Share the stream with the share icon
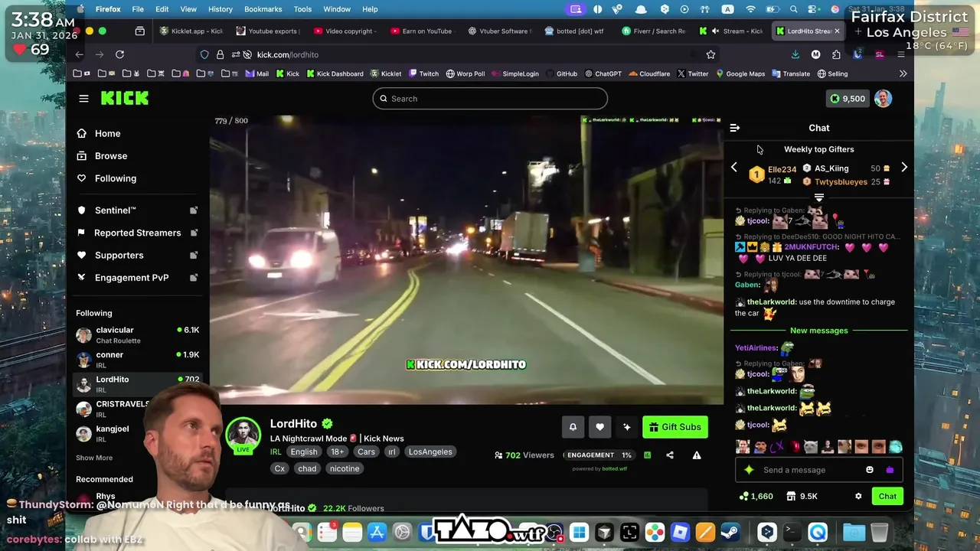Viewport: 980px width, 551px height. pos(670,455)
